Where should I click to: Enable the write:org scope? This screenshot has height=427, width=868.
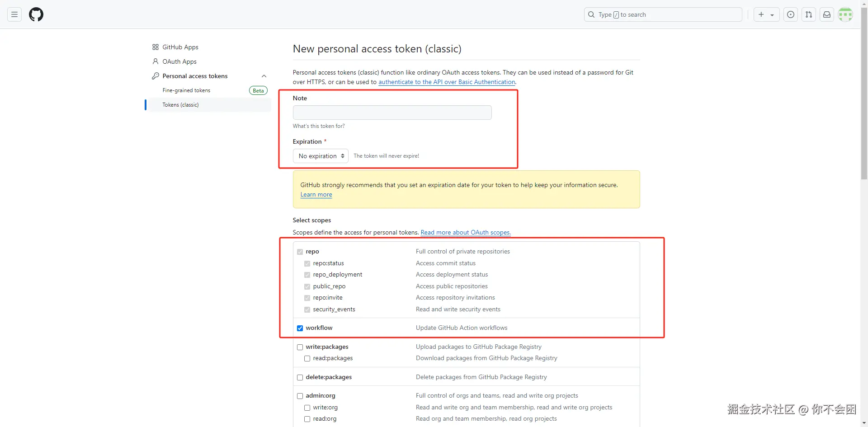coord(307,408)
